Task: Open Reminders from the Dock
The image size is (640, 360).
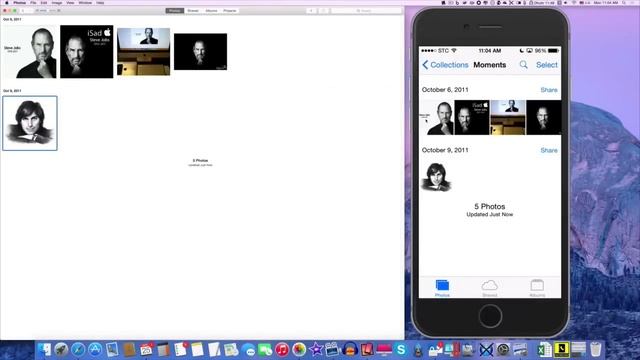Action: pyautogui.click(x=180, y=350)
